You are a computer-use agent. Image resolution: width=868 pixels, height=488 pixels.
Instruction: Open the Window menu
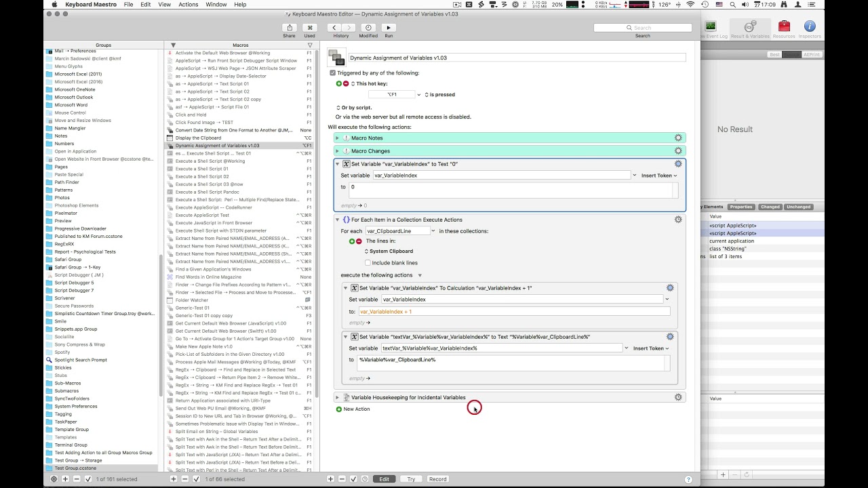click(x=216, y=5)
